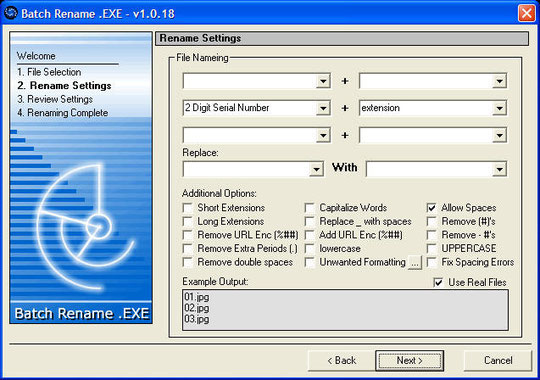Click the Next > button

point(409,360)
